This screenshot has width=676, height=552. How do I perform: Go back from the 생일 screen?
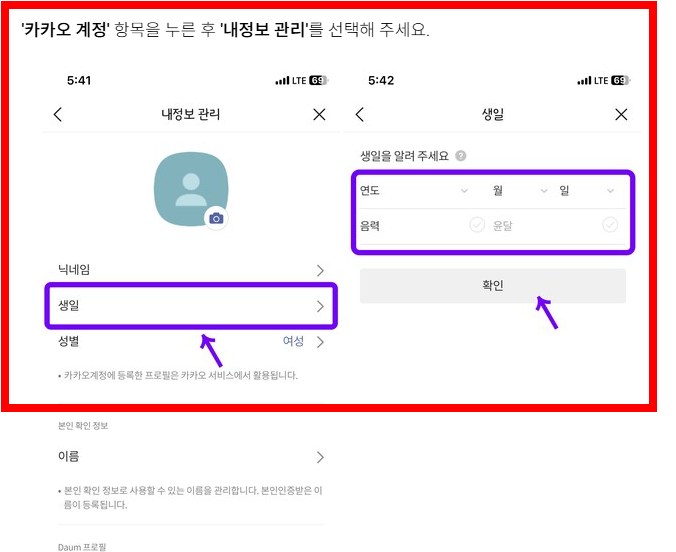[x=360, y=114]
